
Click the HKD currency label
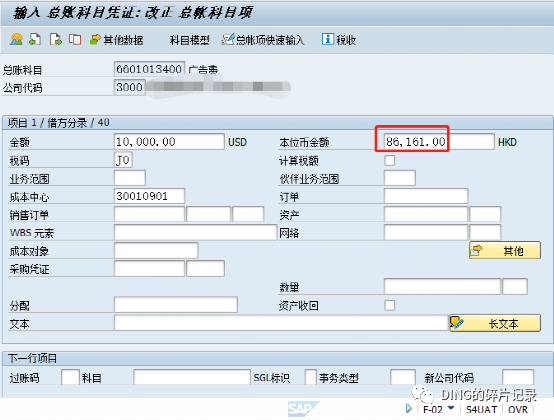[x=507, y=142]
